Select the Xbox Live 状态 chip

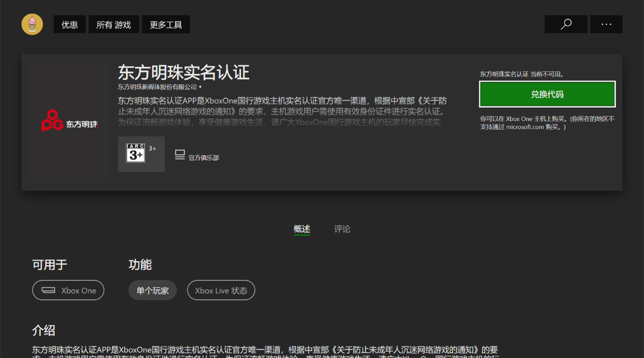point(221,290)
